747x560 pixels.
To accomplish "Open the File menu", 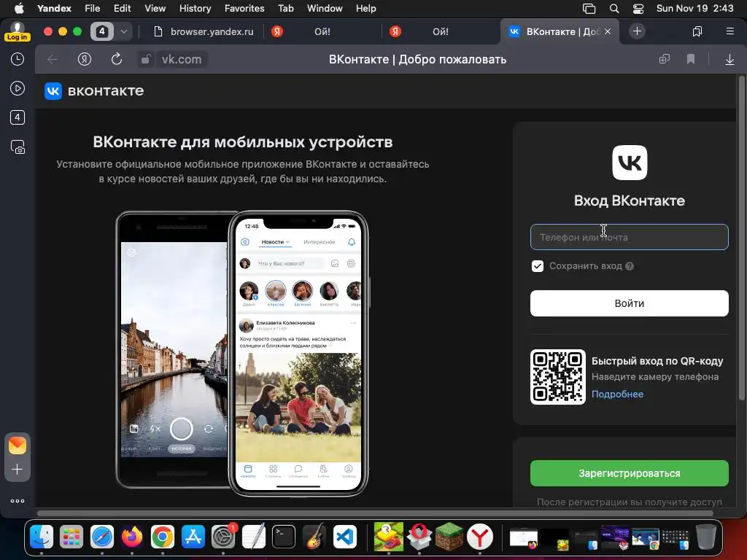I will coord(92,8).
